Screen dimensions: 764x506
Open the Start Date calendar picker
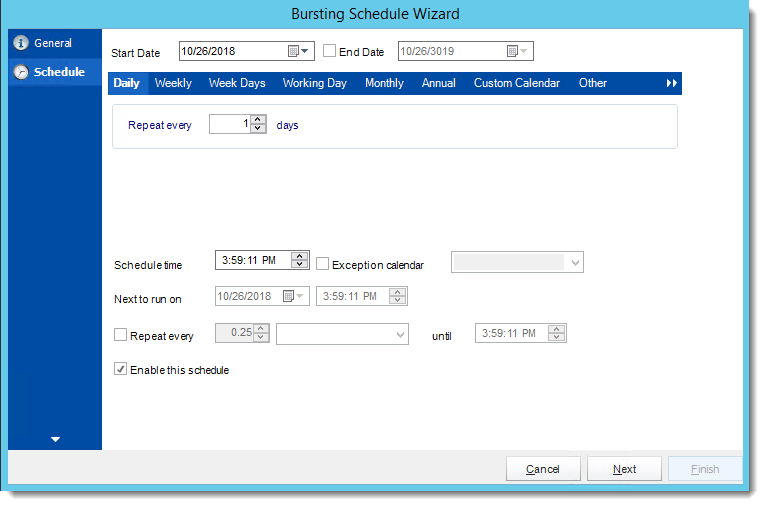click(298, 51)
